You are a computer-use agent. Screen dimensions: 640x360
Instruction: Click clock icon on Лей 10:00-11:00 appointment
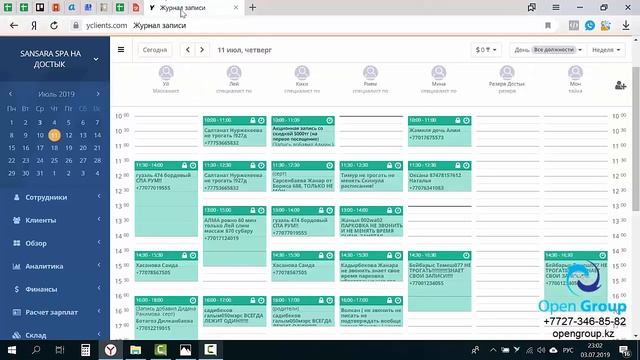tap(261, 120)
